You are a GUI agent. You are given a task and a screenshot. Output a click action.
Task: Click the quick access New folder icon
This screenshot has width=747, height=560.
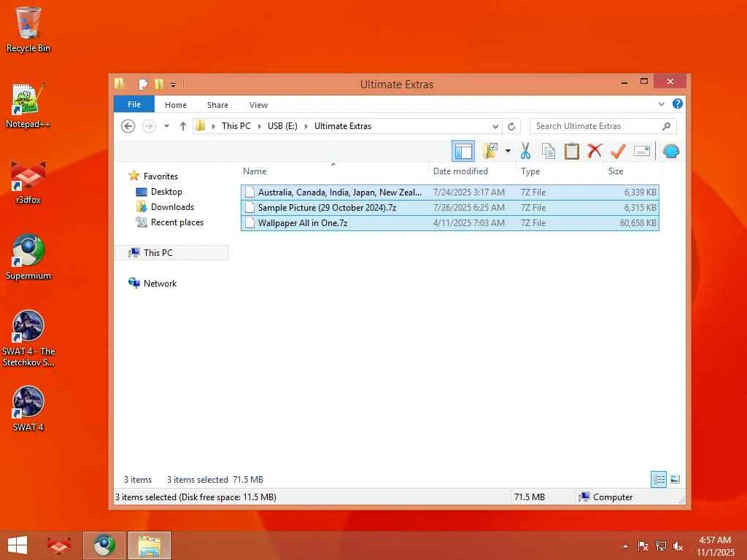point(158,85)
